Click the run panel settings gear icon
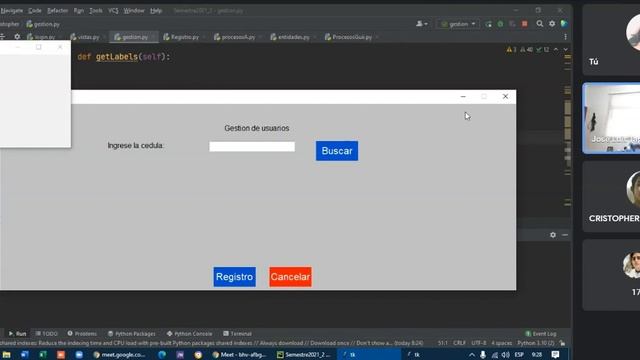 553,235
